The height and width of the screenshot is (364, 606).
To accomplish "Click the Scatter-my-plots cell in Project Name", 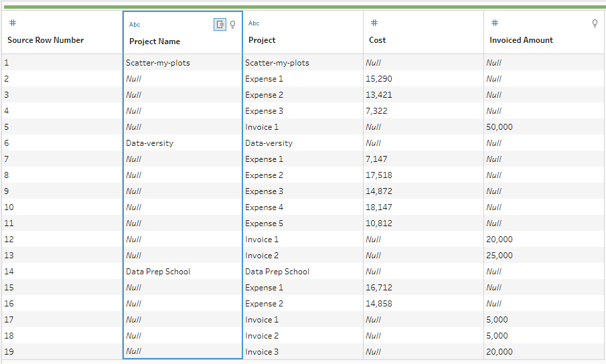I will (x=158, y=63).
